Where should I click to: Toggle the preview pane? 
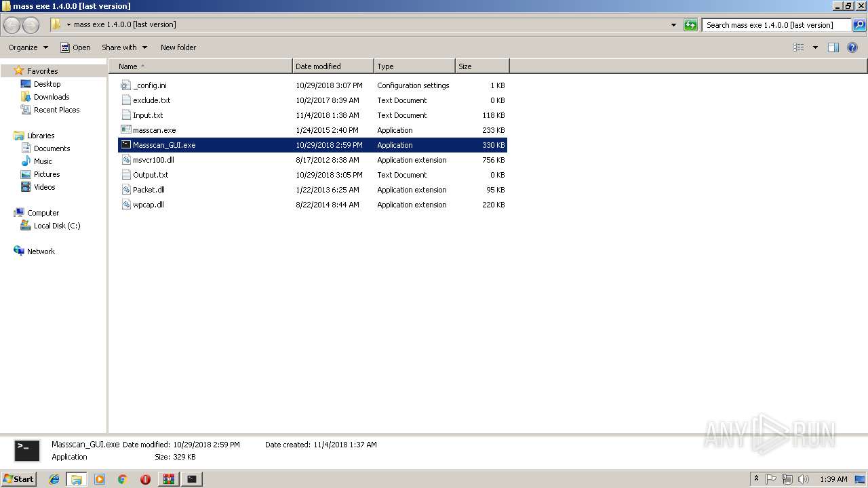coord(833,47)
